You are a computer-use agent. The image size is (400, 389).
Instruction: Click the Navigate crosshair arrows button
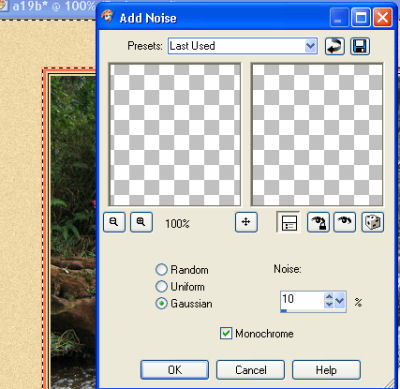point(246,222)
